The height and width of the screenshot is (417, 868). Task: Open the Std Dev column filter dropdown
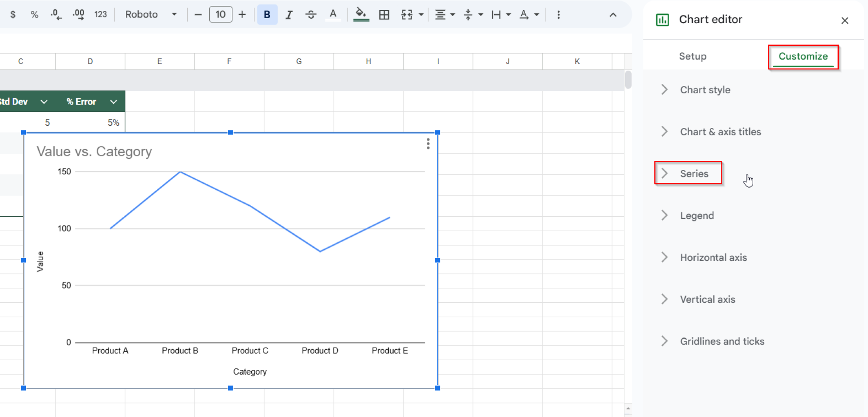[x=44, y=102]
